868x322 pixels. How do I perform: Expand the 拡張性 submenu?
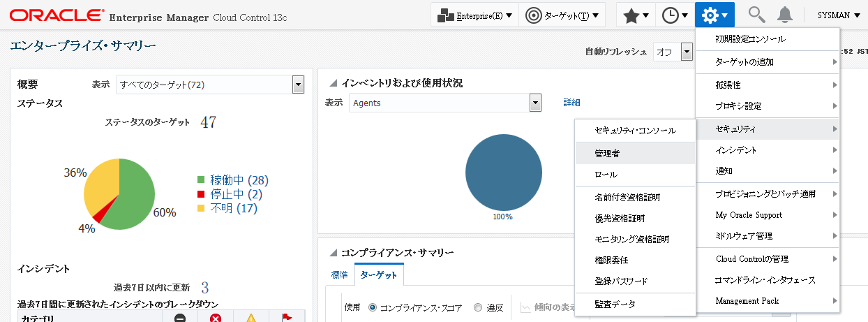[x=768, y=85]
